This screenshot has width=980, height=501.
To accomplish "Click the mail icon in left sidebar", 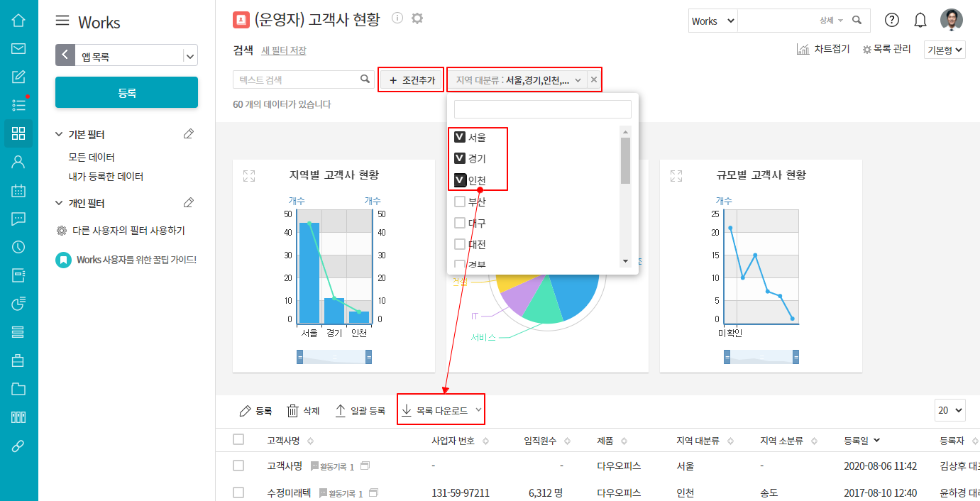I will pos(18,48).
